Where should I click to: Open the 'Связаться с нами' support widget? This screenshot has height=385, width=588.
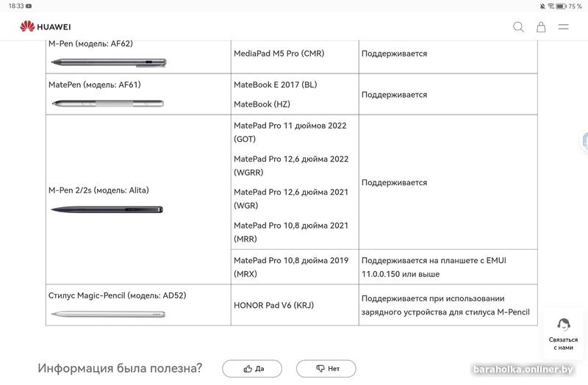coord(563,334)
